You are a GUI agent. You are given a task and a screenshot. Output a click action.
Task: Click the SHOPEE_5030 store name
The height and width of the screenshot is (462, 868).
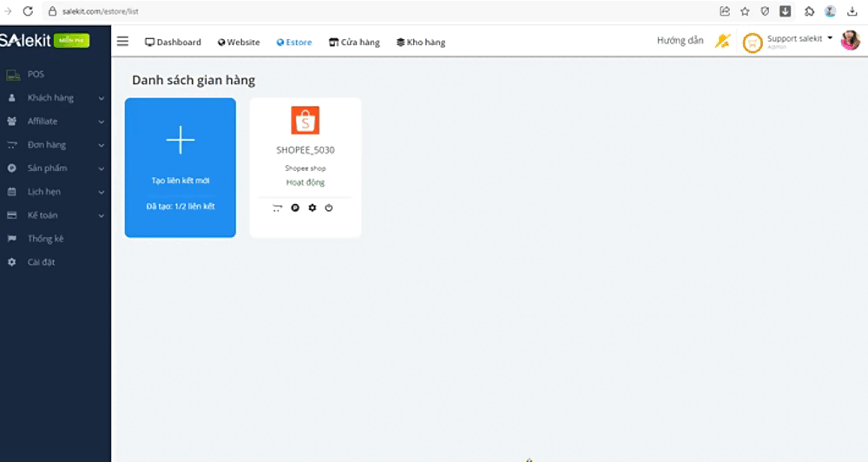pyautogui.click(x=306, y=150)
